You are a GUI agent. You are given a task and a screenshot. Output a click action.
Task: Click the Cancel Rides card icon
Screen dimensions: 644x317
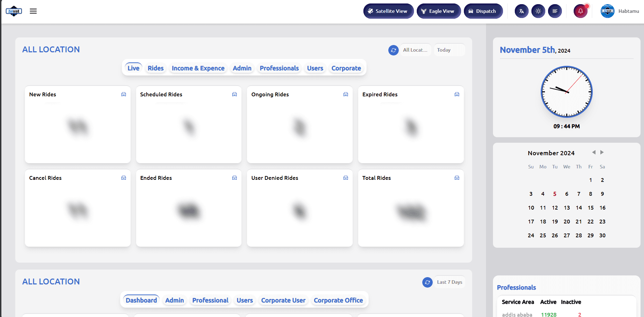click(x=124, y=178)
